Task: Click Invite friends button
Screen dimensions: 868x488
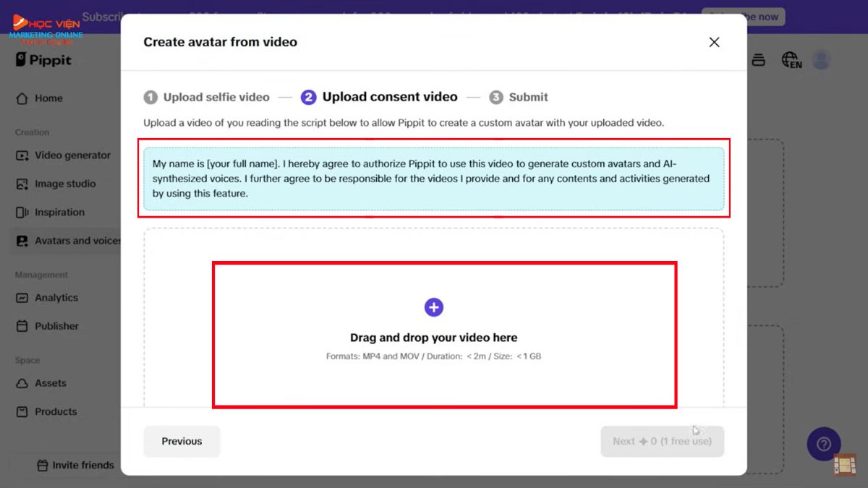Action: pyautogui.click(x=75, y=465)
